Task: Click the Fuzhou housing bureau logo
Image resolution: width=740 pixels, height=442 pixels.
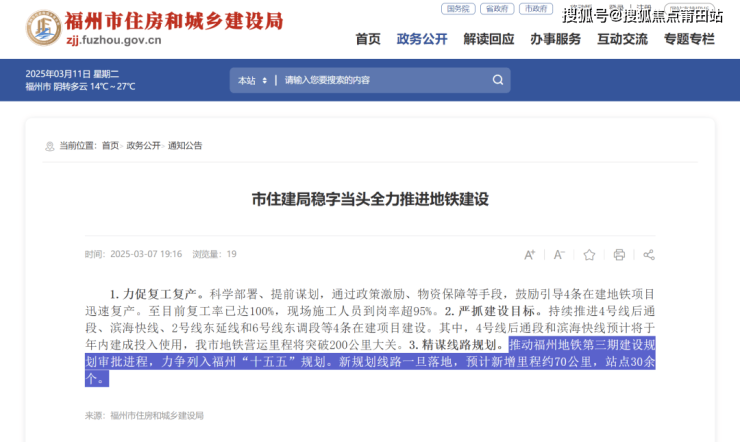Action: click(43, 28)
